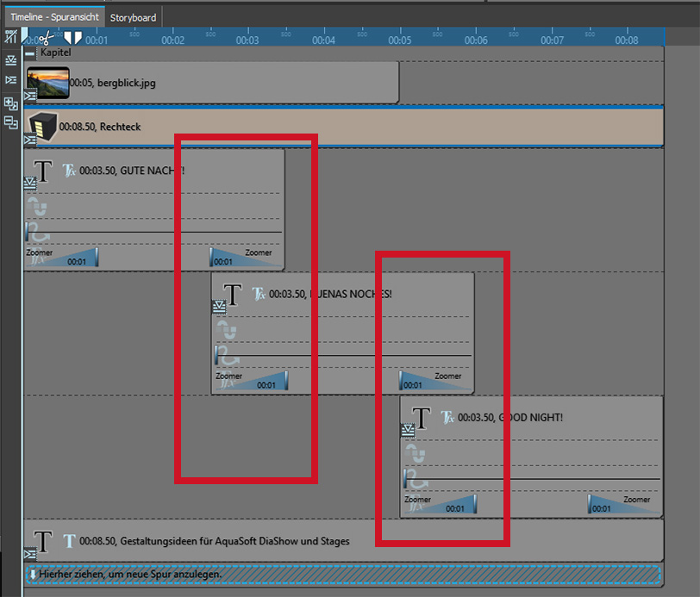Click the motion path icon in GUTE NACHT
This screenshot has height=597, width=700.
pyautogui.click(x=38, y=232)
